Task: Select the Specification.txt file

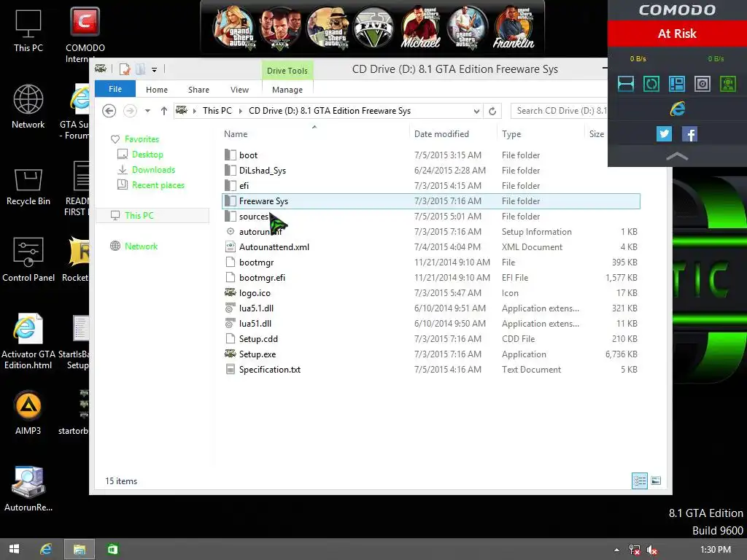Action: click(431, 370)
